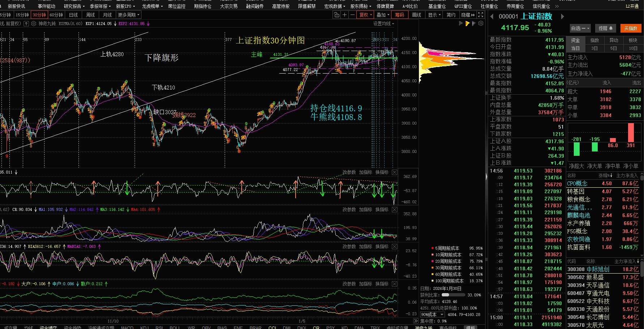Open 显示 display dropdown
Screen dimensions: 644x329
pyautogui.click(x=434, y=15)
